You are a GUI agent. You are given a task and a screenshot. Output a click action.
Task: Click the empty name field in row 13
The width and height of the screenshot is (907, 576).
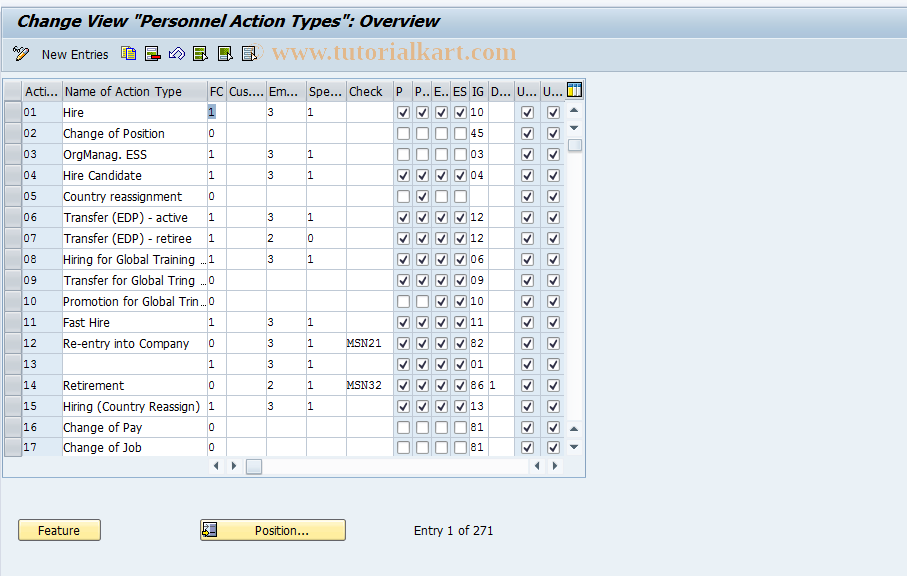[135, 364]
